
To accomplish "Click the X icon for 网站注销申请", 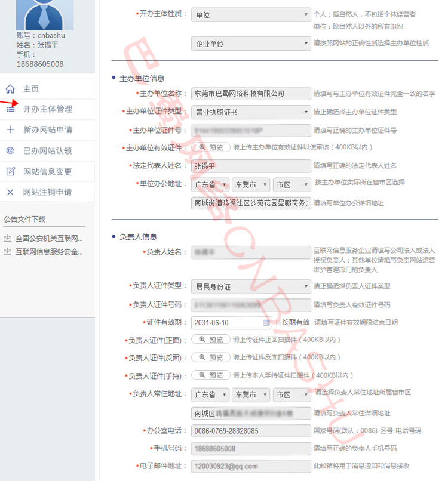I will 10,192.
